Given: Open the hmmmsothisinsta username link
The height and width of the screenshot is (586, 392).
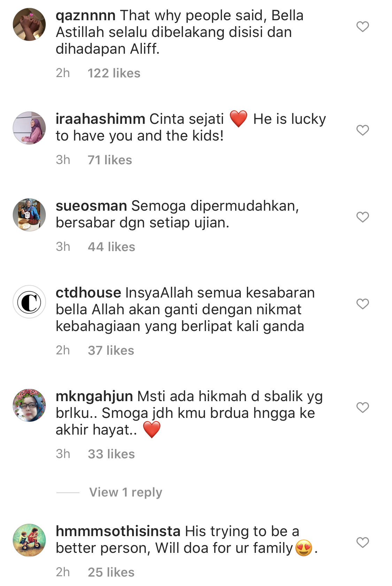Looking at the screenshot, I should [x=118, y=531].
